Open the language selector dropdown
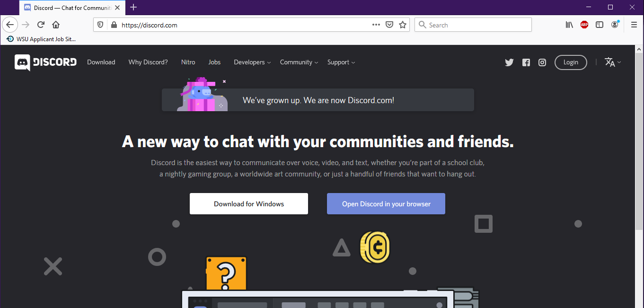Image resolution: width=644 pixels, height=308 pixels. pyautogui.click(x=613, y=62)
